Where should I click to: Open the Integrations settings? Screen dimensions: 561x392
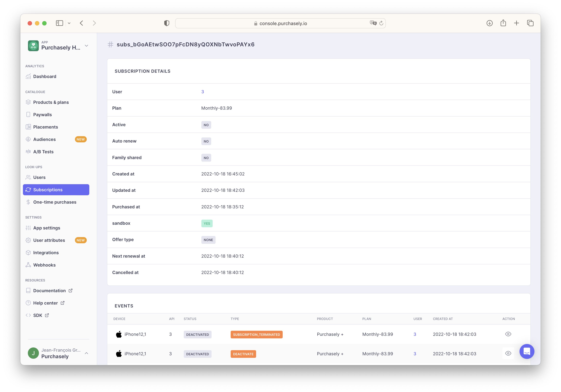[46, 252]
